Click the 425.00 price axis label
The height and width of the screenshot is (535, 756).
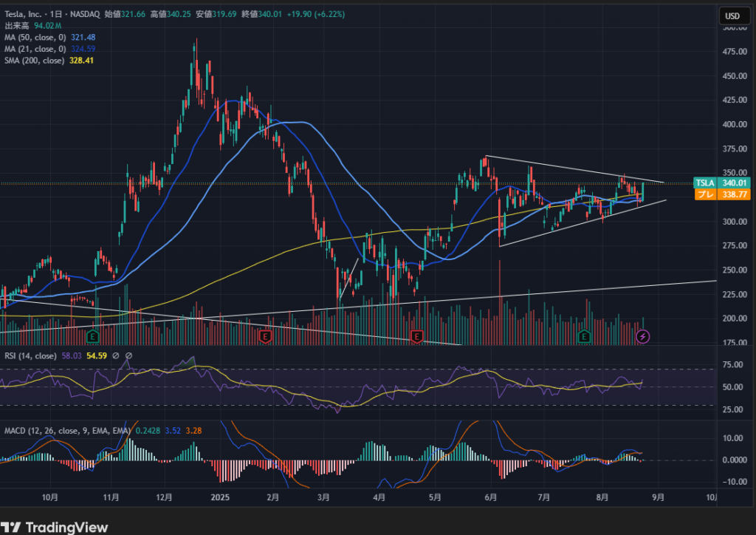(735, 100)
